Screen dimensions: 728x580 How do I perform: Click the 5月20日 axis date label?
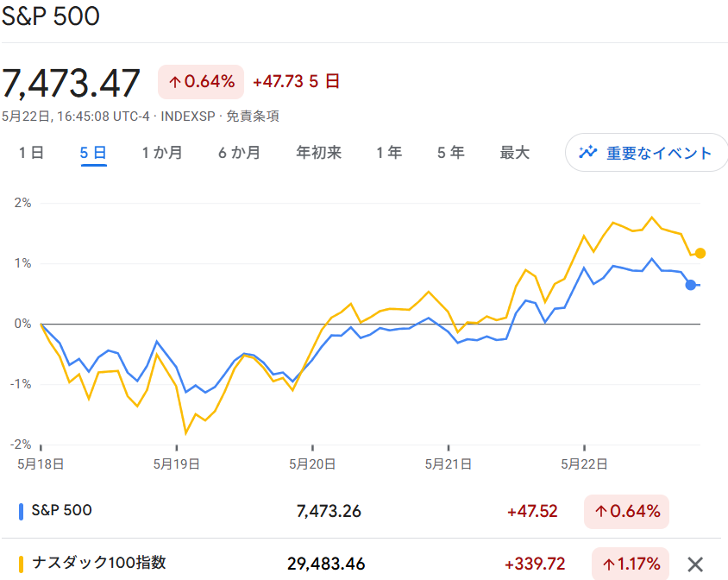[x=312, y=463]
